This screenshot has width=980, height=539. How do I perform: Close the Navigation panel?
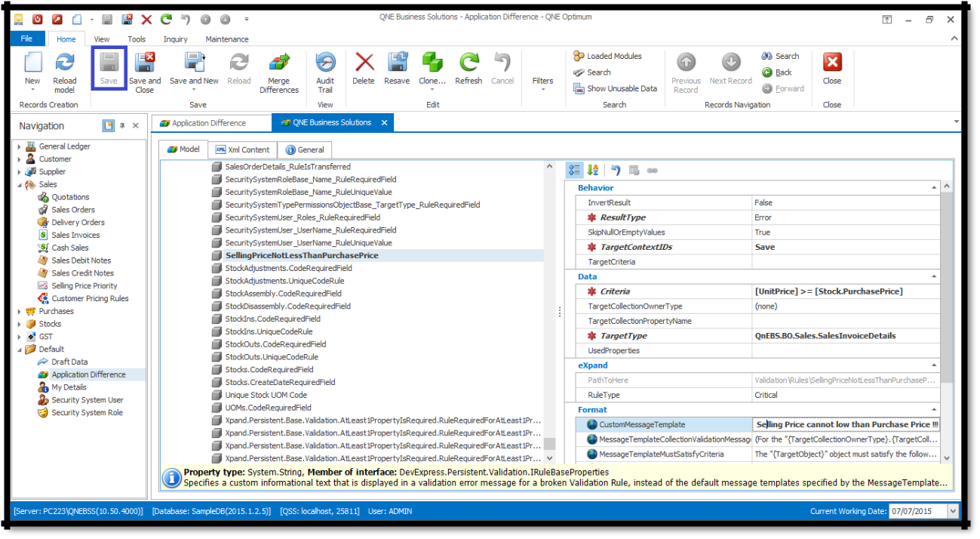136,126
